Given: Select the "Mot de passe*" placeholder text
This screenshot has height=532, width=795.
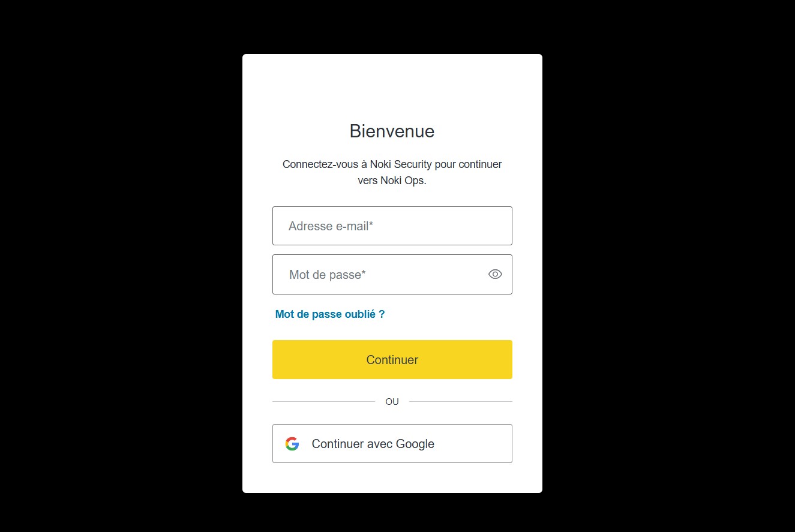Looking at the screenshot, I should 328,275.
